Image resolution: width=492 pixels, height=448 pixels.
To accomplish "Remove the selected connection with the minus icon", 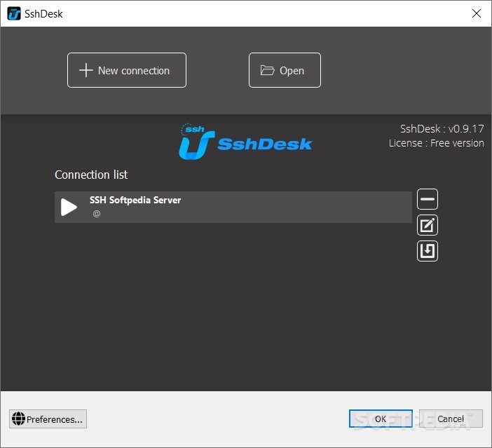I will 428,199.
